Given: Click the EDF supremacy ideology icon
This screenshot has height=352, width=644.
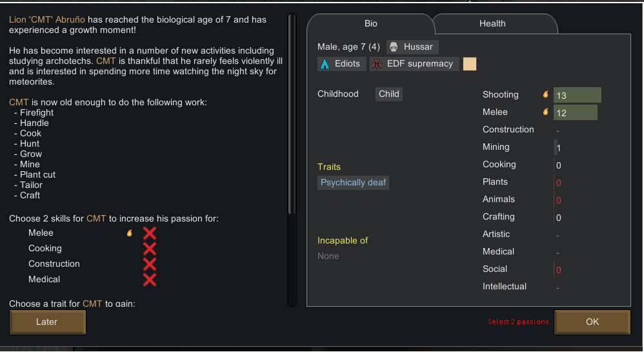Looking at the screenshot, I should (x=377, y=64).
